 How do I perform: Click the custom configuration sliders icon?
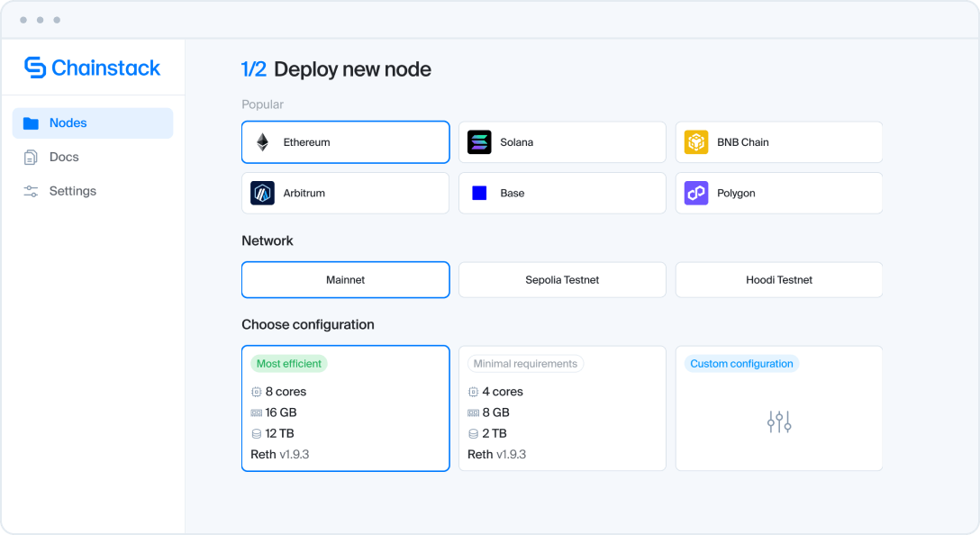point(779,422)
